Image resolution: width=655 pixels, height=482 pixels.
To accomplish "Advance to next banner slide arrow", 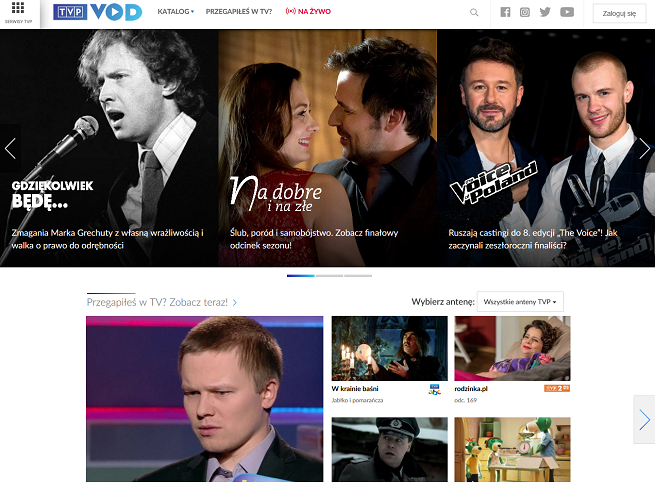I will tap(645, 148).
